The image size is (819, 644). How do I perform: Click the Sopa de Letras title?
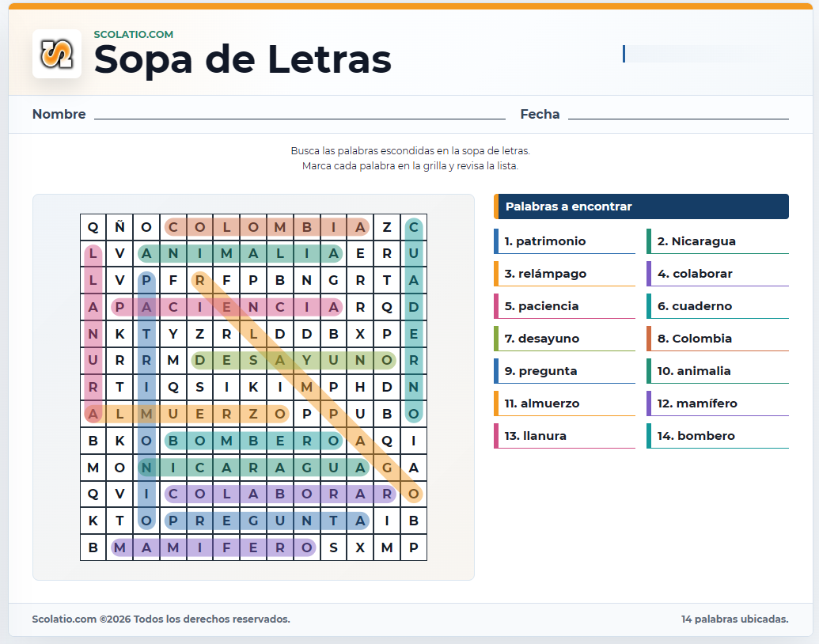click(x=242, y=59)
